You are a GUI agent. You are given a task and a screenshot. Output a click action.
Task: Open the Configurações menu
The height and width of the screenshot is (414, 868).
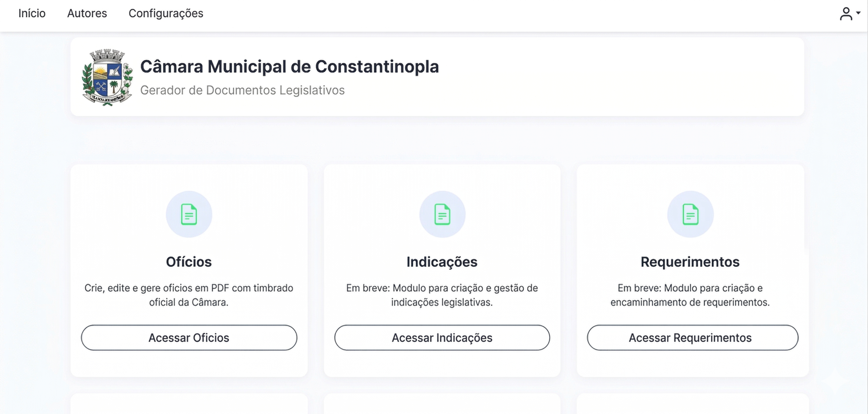[x=166, y=13]
